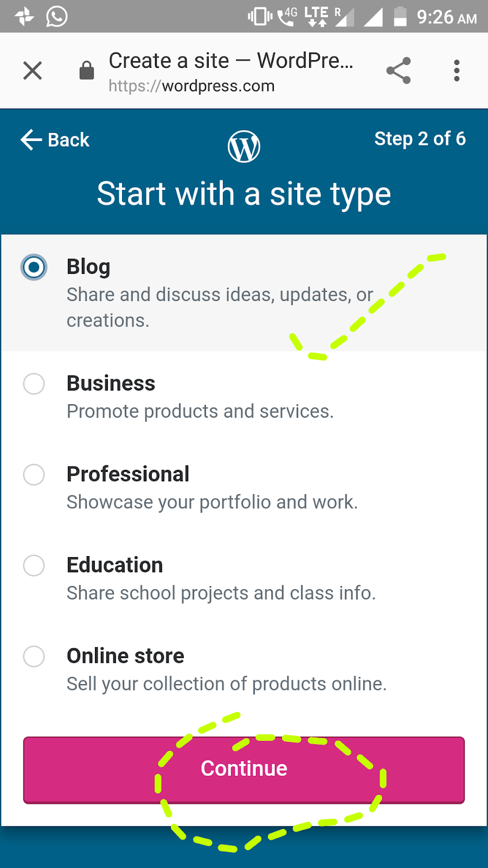This screenshot has width=488, height=868.
Task: Select the Blog radio button
Action: coord(34,267)
